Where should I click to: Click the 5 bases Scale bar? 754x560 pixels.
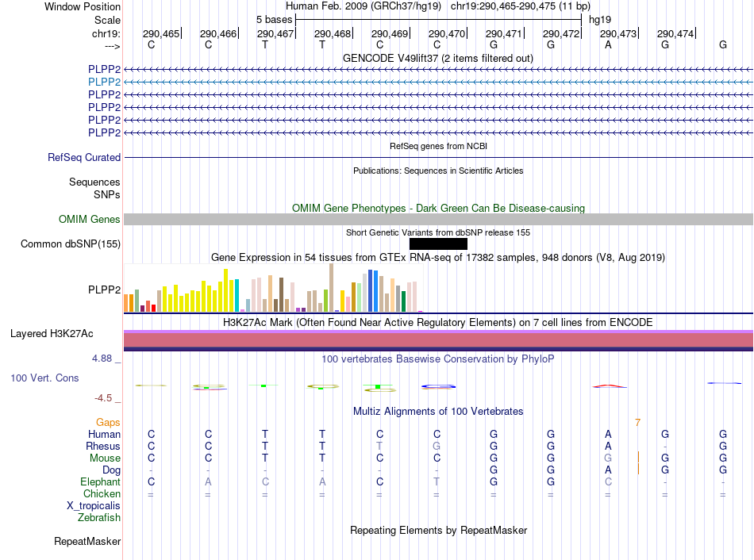tap(438, 20)
